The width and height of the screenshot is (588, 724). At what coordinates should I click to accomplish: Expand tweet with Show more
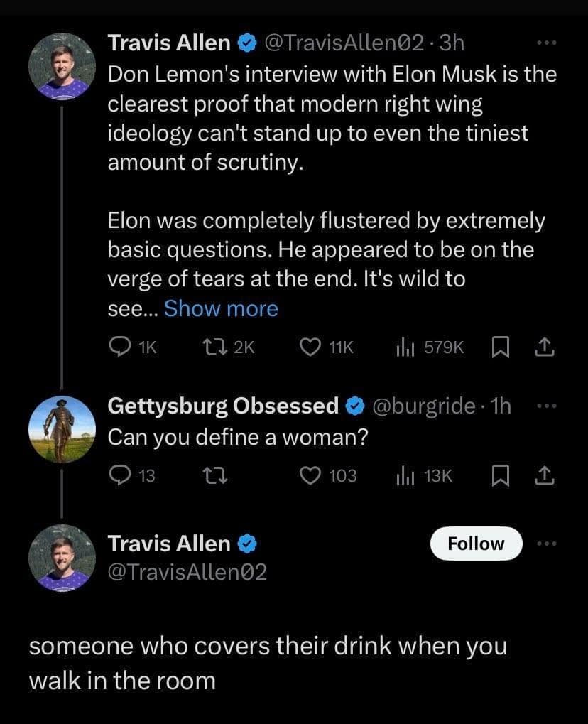tap(221, 308)
